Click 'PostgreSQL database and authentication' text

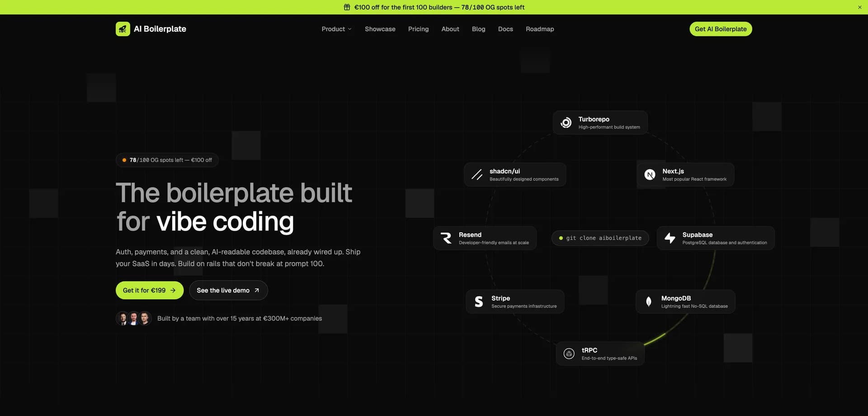point(725,243)
